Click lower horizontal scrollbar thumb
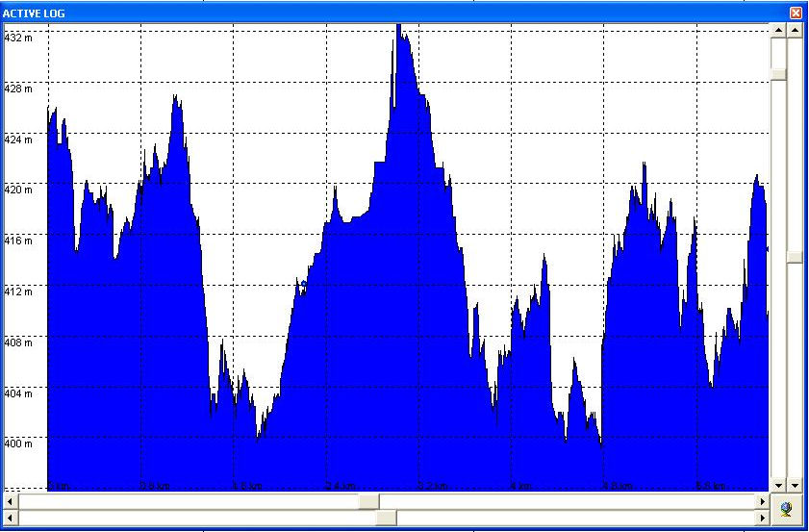 387,517
